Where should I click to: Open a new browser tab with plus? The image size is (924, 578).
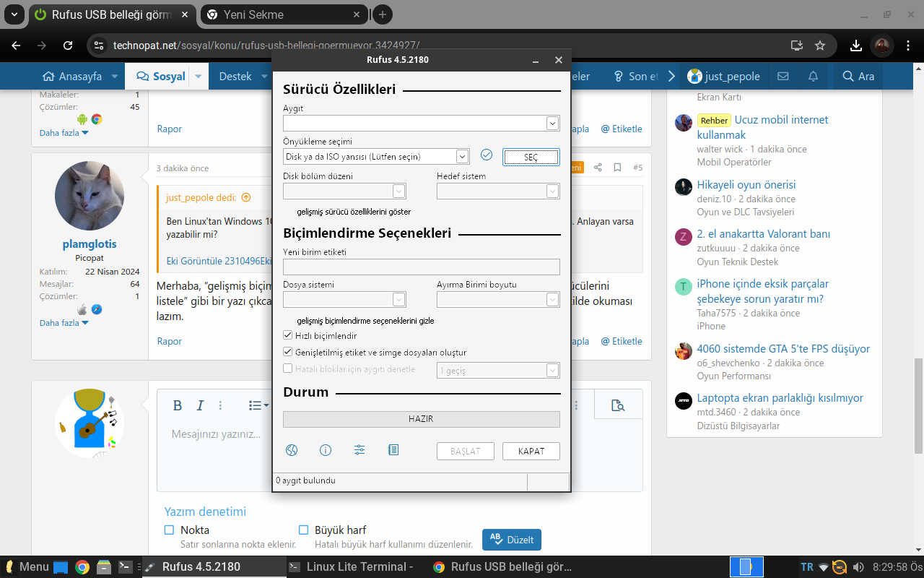click(x=383, y=14)
